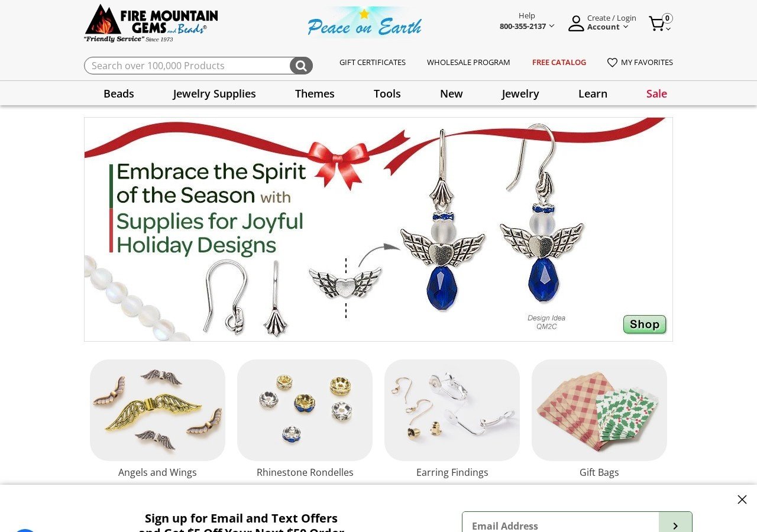
Task: Dismiss the email signup popup
Action: [x=742, y=499]
